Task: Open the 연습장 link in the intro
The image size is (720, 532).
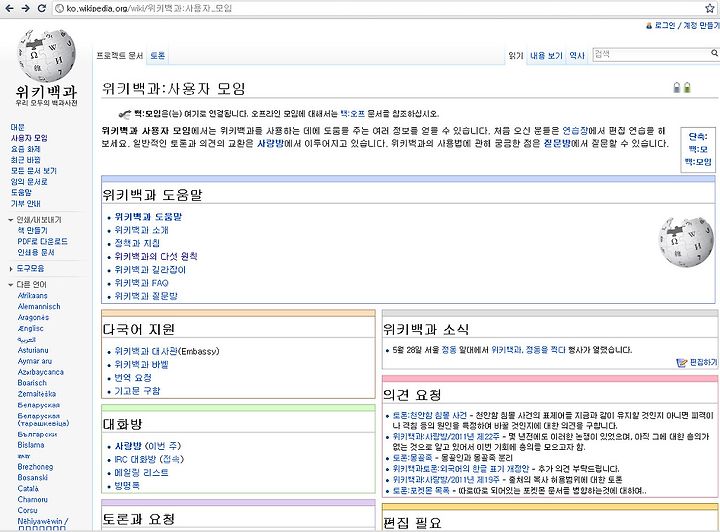Action: tap(575, 131)
